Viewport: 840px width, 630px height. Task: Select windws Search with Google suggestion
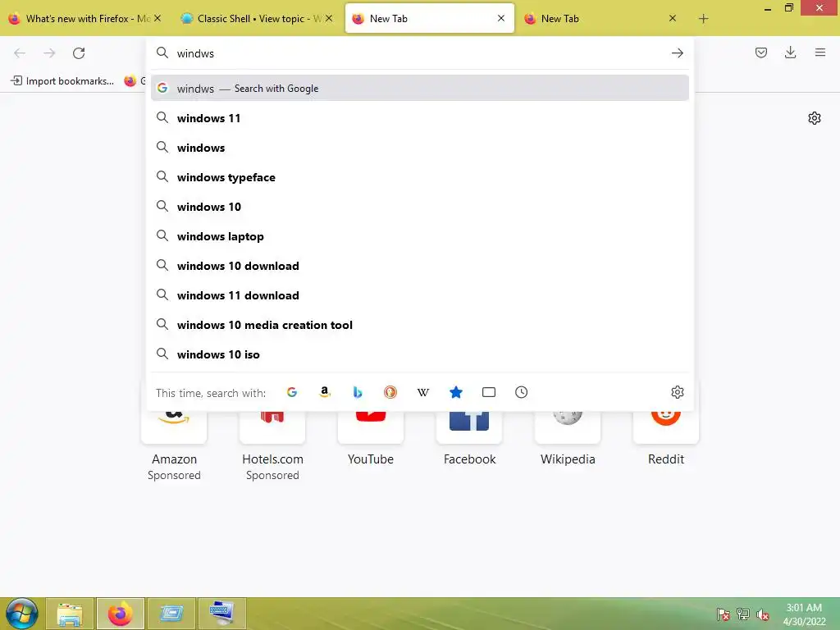point(419,88)
